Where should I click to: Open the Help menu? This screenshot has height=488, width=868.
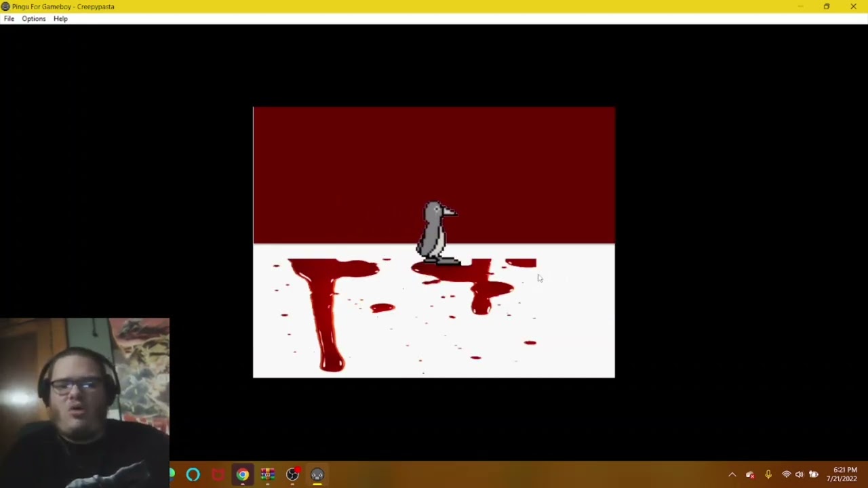click(x=60, y=19)
